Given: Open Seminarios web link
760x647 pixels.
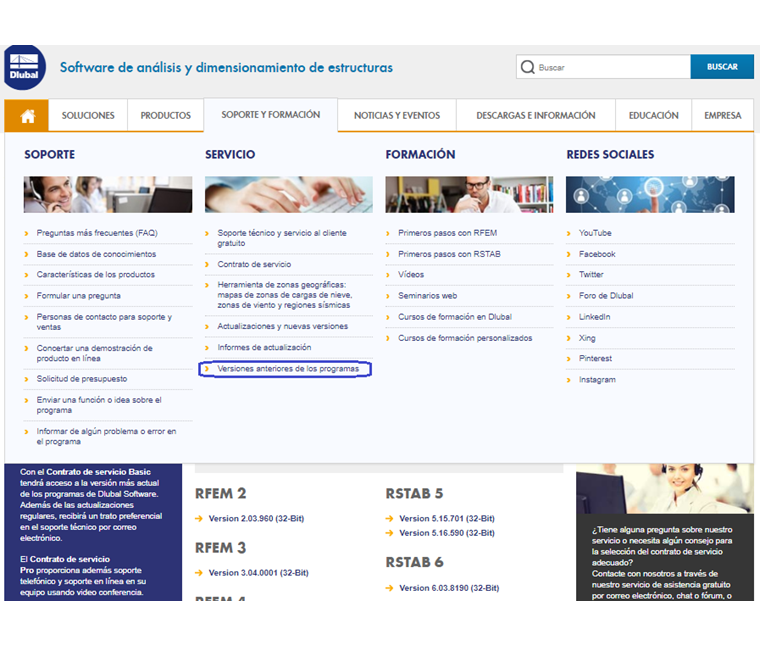Looking at the screenshot, I should pos(428,296).
